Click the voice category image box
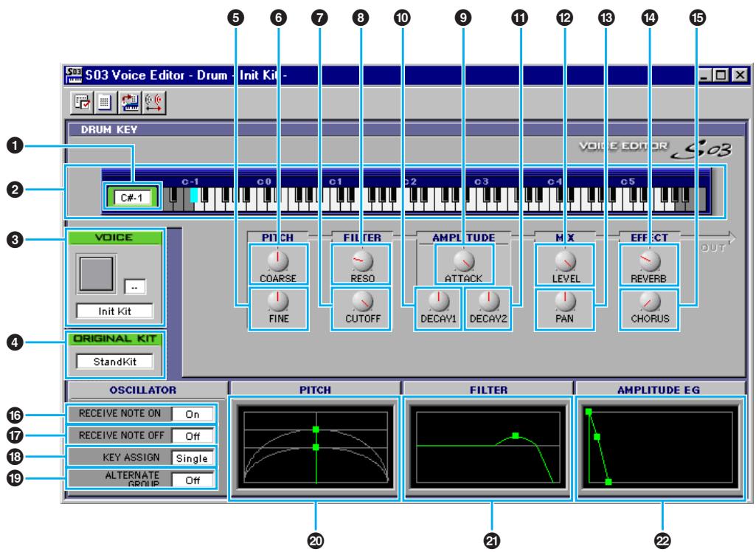 point(97,274)
